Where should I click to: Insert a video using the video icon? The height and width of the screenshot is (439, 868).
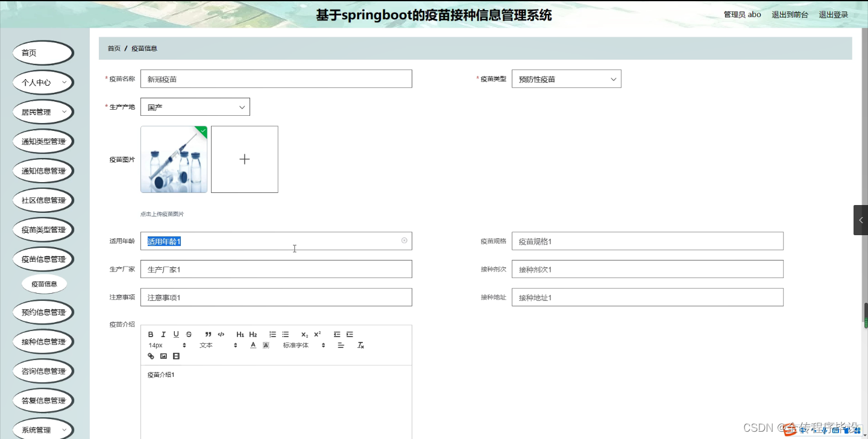point(176,356)
